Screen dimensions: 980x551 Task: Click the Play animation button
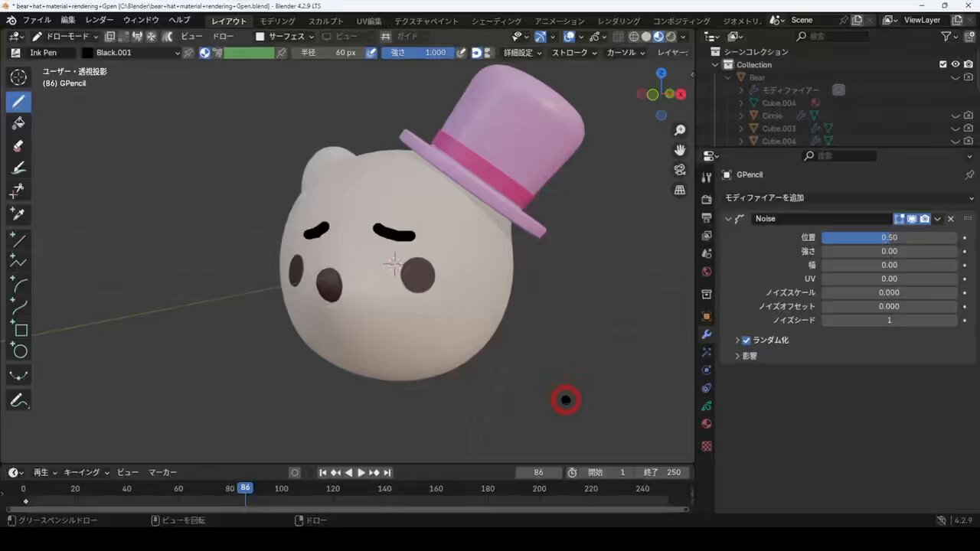pos(361,472)
